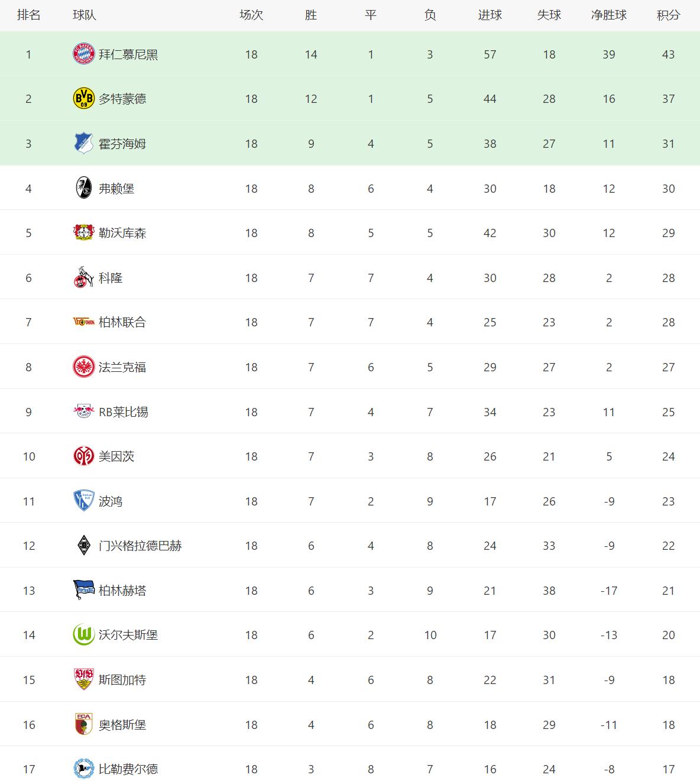Select the 奥格斯堡 row at rank 16
The image size is (700, 781).
click(x=350, y=724)
